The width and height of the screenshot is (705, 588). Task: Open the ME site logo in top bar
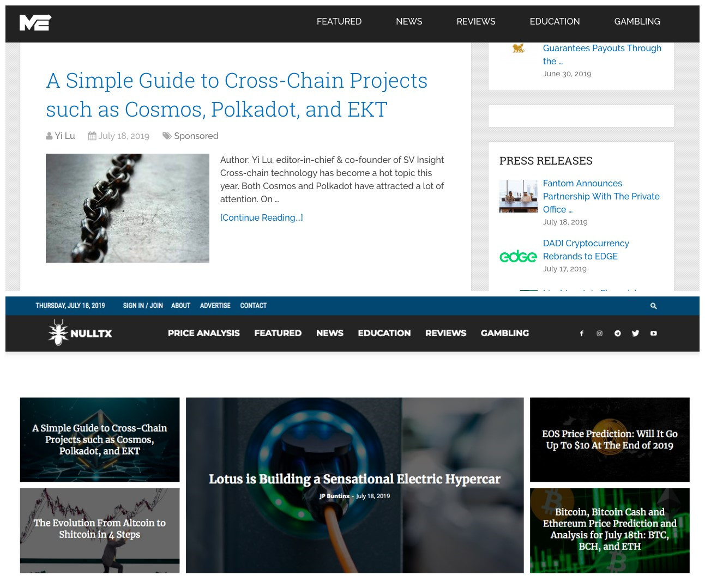click(35, 22)
